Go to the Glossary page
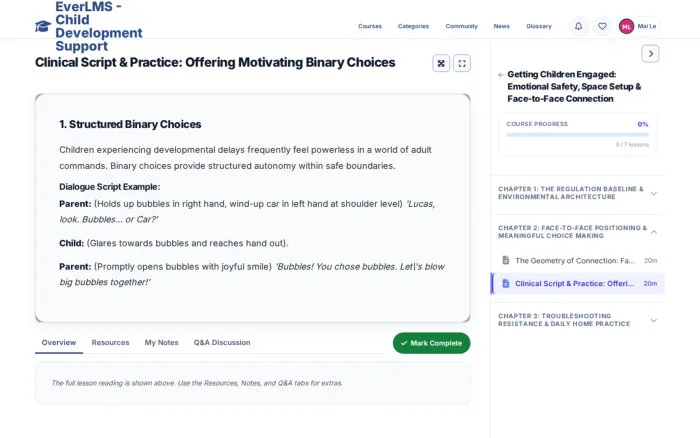Screen dimensions: 700x438 pos(539,26)
